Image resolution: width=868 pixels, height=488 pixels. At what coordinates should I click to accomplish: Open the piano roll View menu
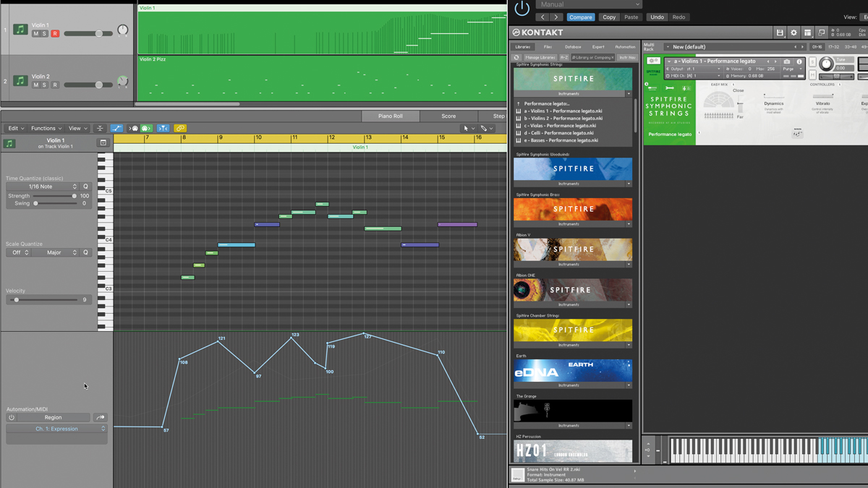77,129
